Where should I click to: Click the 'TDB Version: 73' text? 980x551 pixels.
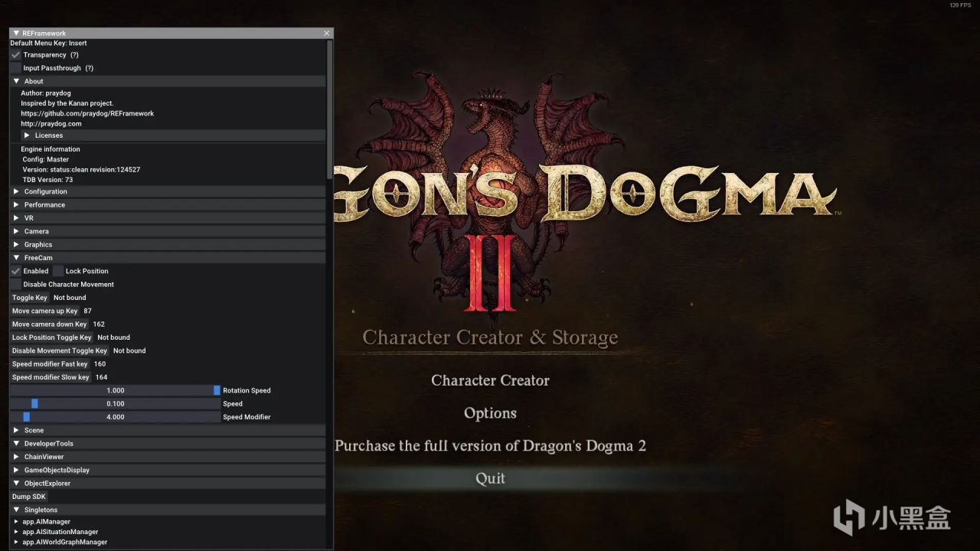click(x=47, y=180)
